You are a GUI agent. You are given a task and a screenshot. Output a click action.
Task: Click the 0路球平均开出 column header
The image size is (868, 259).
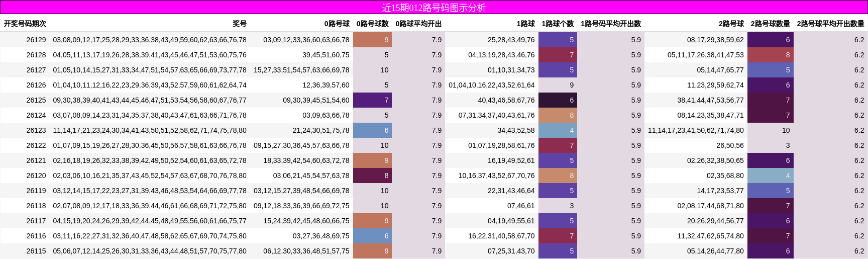click(418, 24)
